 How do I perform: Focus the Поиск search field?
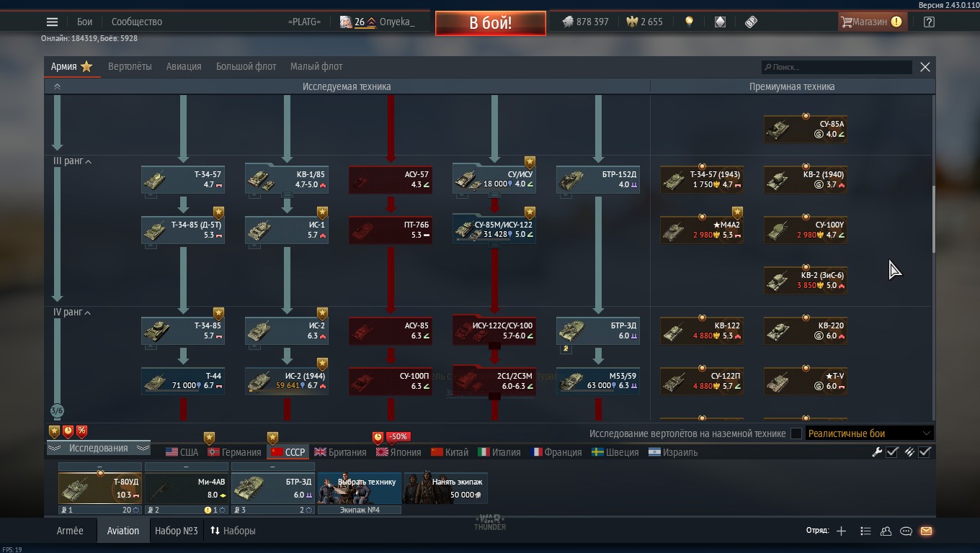[x=837, y=67]
